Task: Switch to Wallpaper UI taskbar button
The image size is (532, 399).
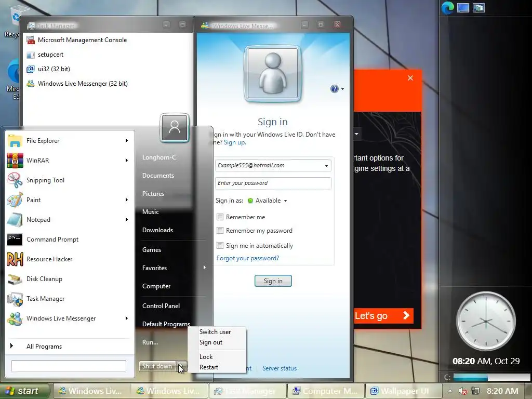Action: pyautogui.click(x=404, y=391)
